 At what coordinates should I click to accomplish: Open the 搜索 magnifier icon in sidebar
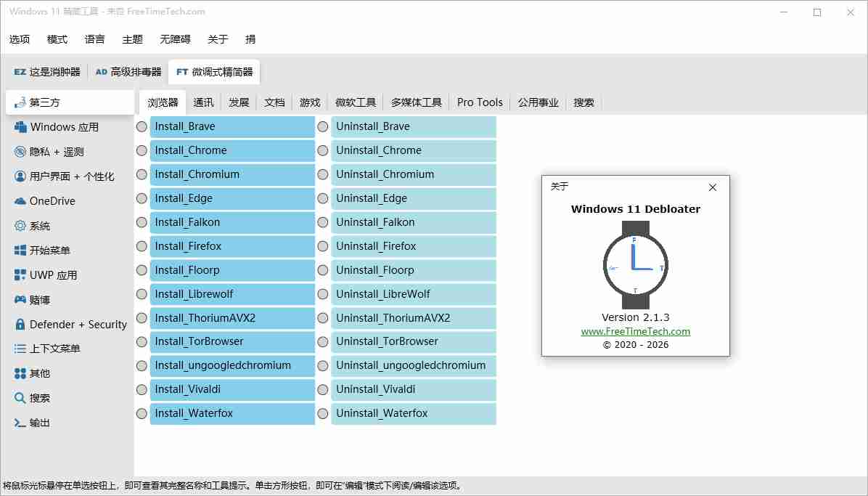[x=20, y=398]
